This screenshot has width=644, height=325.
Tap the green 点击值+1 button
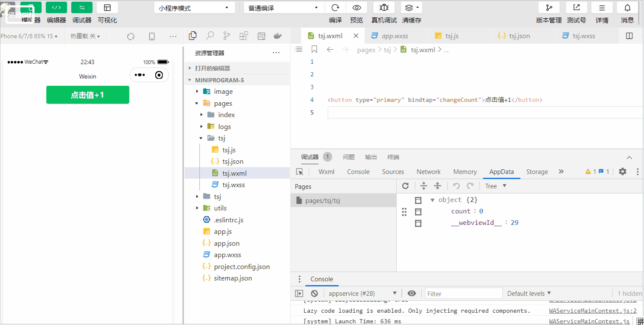click(x=88, y=95)
